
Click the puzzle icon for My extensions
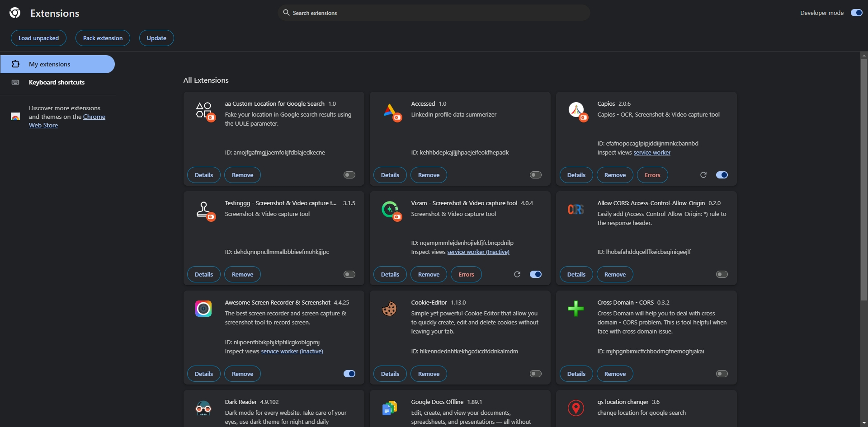coord(15,64)
